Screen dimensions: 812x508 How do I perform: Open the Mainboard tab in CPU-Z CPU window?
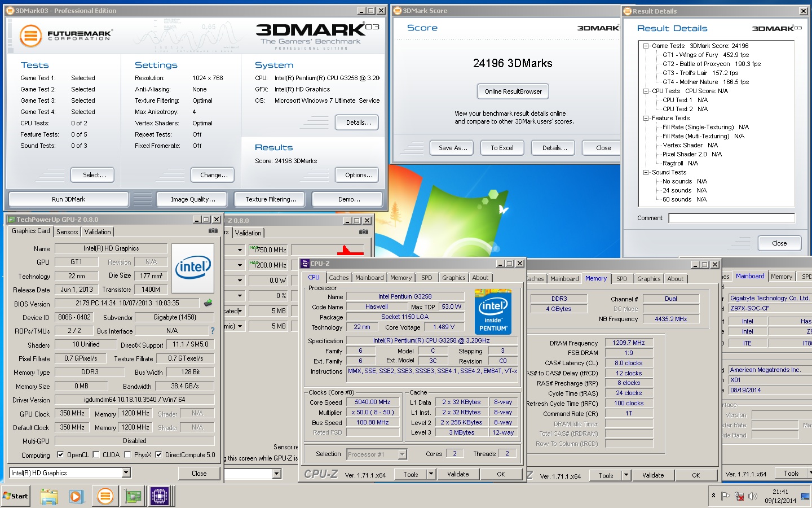(369, 278)
